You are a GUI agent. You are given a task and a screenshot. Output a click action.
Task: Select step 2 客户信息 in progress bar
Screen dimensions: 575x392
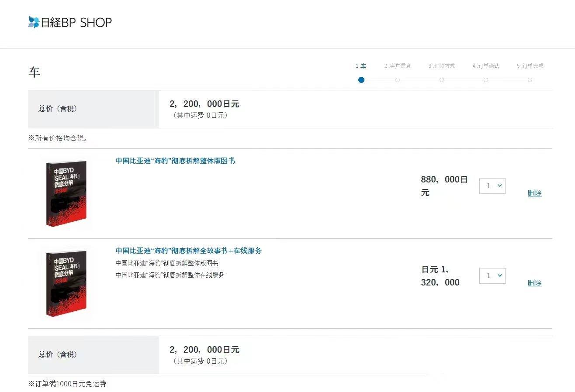click(397, 66)
